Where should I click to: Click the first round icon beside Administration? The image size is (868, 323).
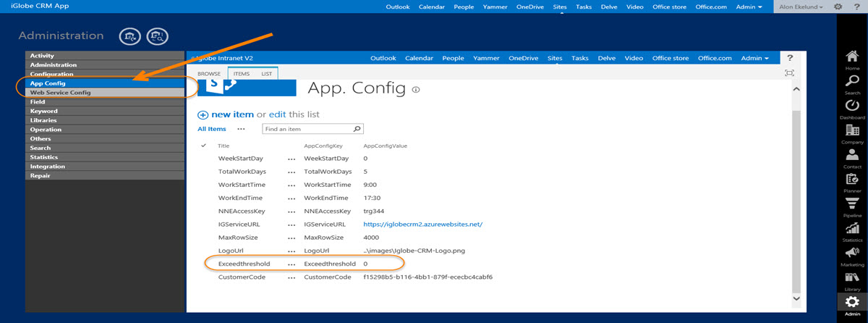130,36
